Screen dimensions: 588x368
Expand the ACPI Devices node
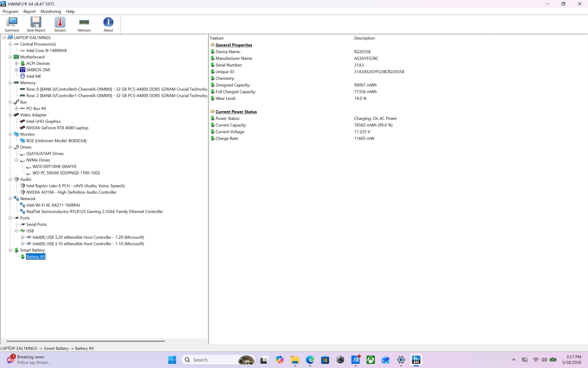point(17,63)
